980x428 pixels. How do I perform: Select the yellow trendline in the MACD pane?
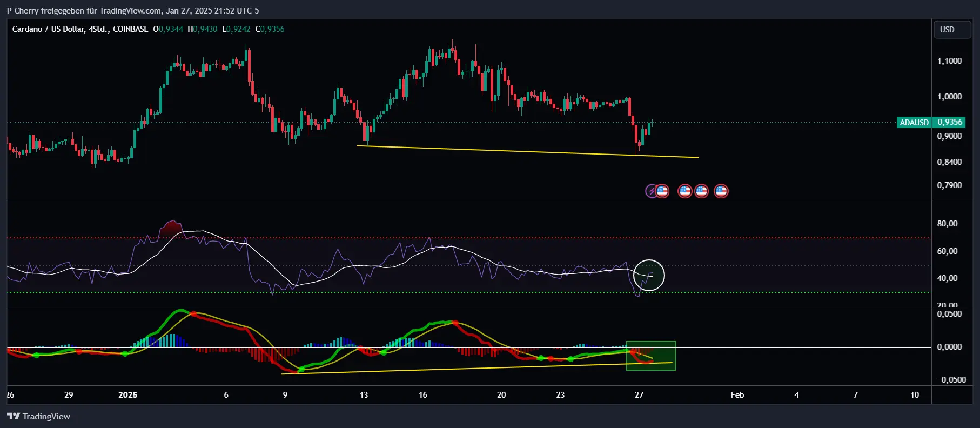point(477,368)
